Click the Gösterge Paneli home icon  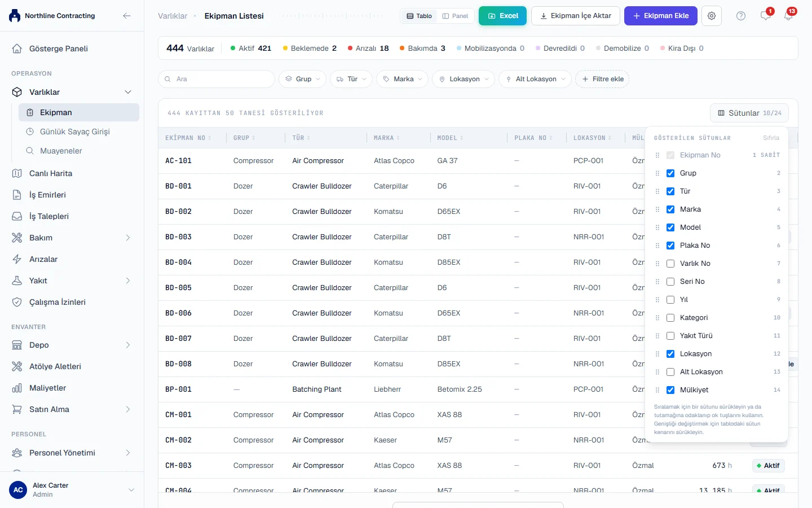17,49
